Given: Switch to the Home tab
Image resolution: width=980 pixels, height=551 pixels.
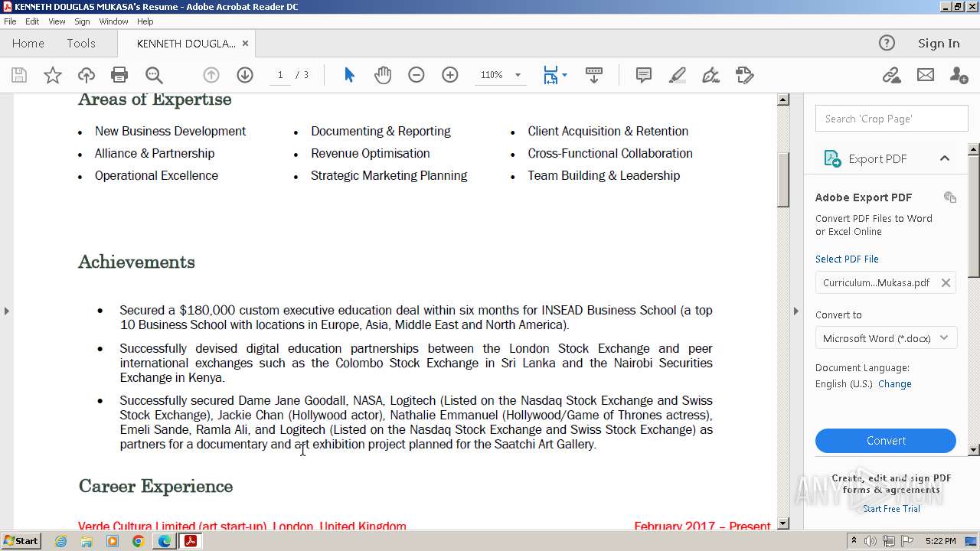Looking at the screenshot, I should (x=28, y=44).
